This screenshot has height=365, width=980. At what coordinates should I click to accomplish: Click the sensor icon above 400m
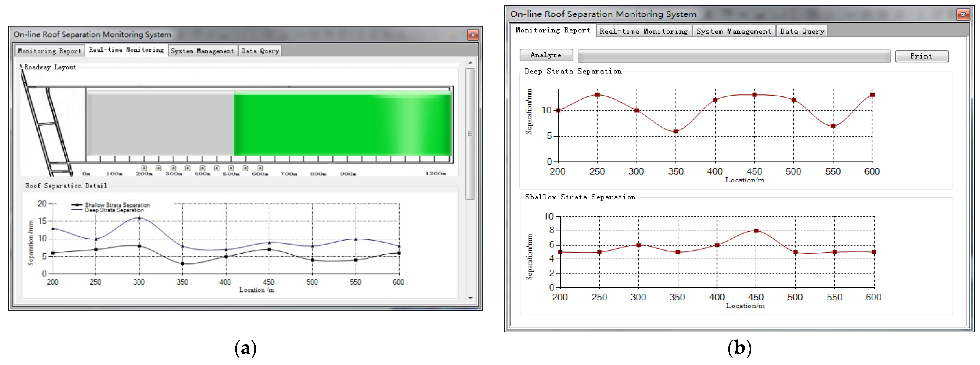pyautogui.click(x=202, y=168)
